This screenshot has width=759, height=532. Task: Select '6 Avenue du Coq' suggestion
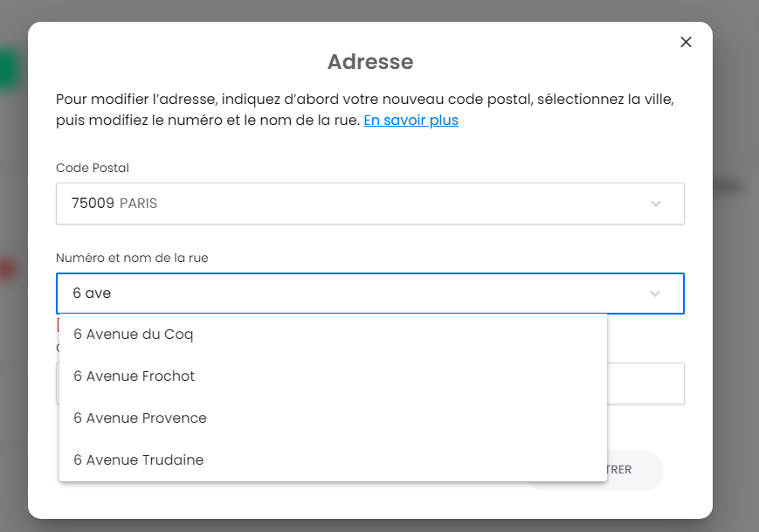(x=134, y=334)
